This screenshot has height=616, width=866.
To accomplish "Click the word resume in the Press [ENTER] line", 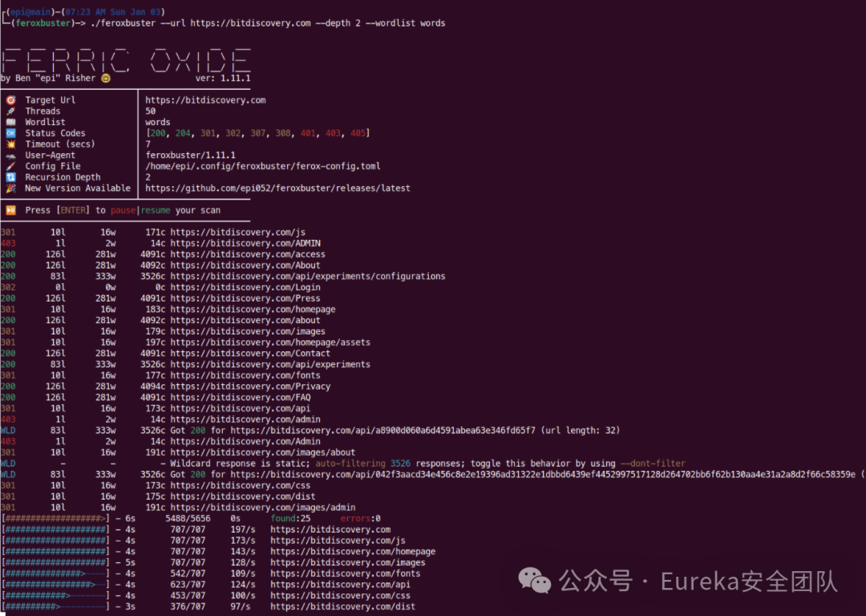I will click(x=156, y=210).
